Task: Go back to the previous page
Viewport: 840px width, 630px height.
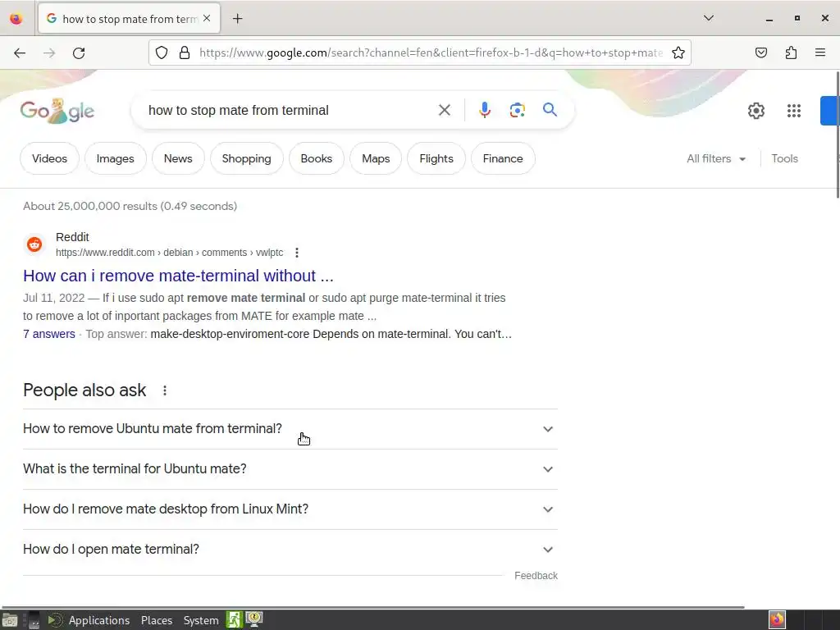Action: coord(20,52)
